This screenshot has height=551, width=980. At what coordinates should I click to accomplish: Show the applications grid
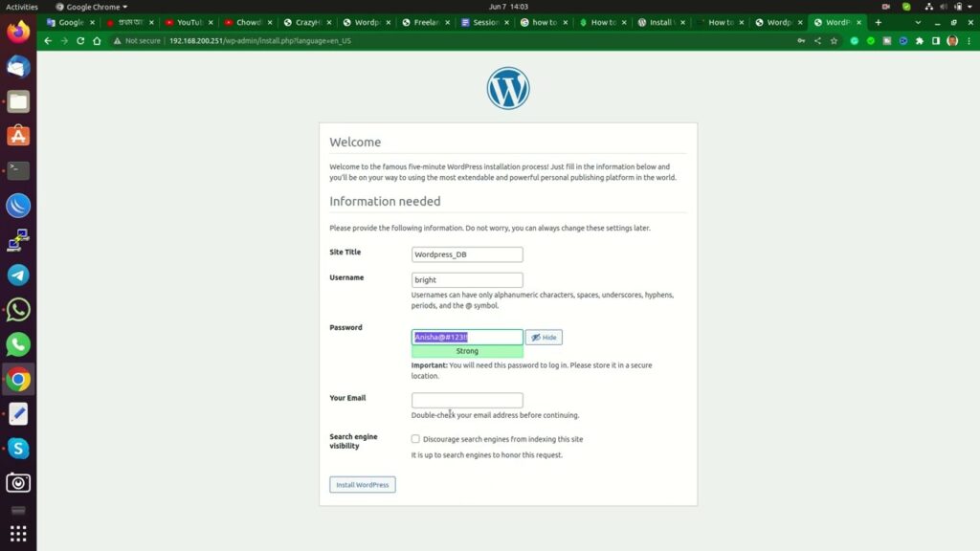pos(18,534)
